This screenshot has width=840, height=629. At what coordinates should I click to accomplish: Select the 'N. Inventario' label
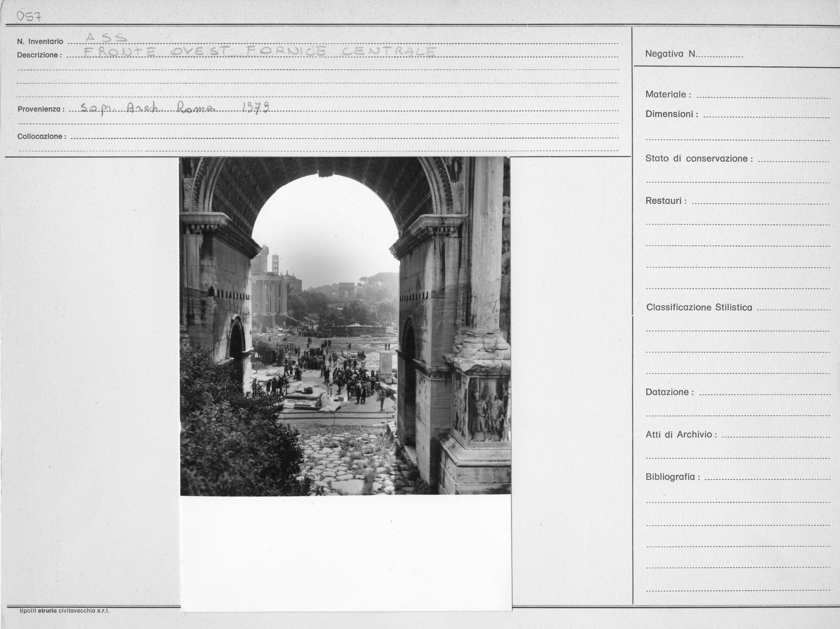[x=40, y=41]
